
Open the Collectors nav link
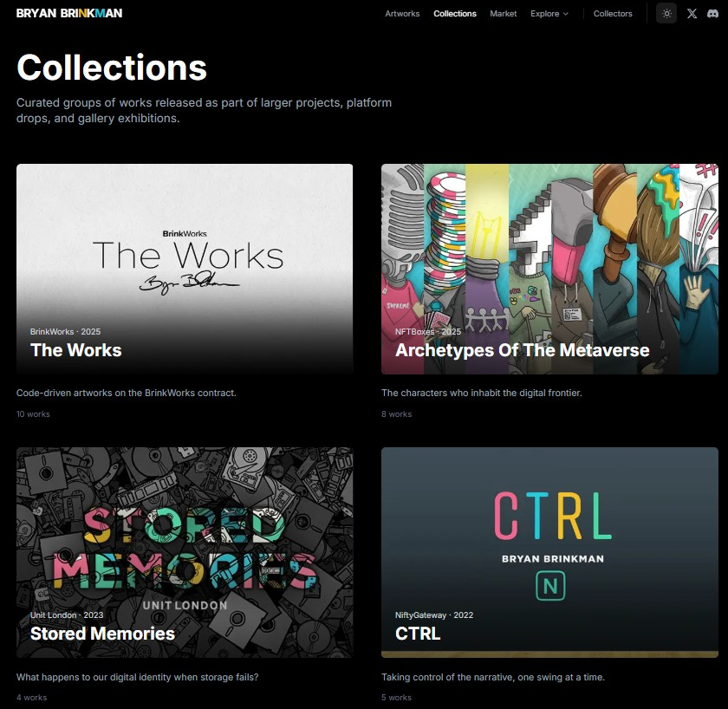(x=613, y=14)
